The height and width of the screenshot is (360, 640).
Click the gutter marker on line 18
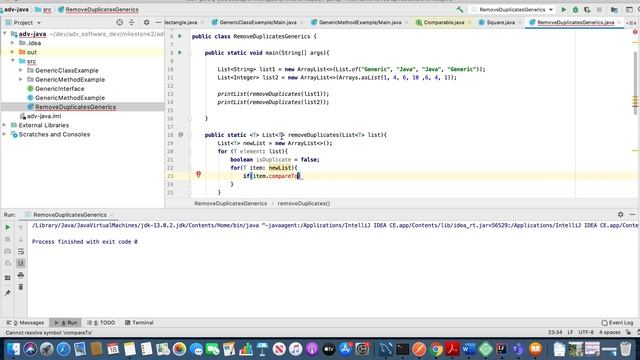(180, 135)
